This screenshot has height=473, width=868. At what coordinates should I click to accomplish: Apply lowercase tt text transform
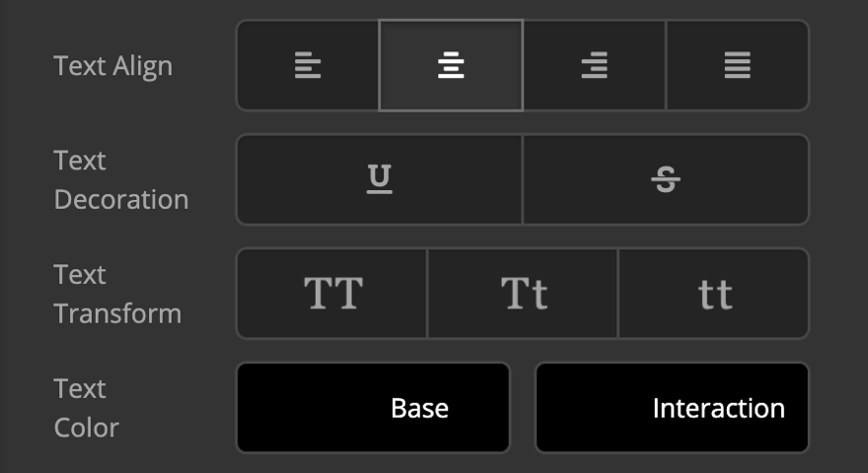click(714, 294)
